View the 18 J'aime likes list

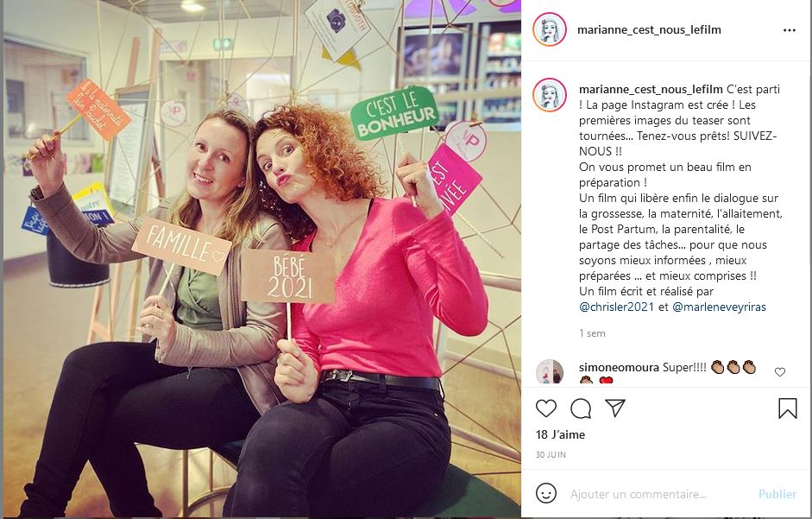(560, 435)
